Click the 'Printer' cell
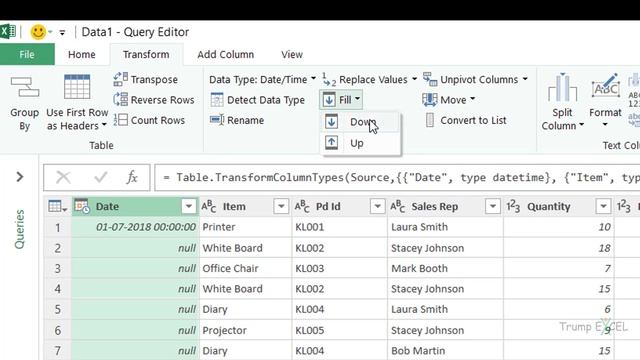 tap(245, 227)
